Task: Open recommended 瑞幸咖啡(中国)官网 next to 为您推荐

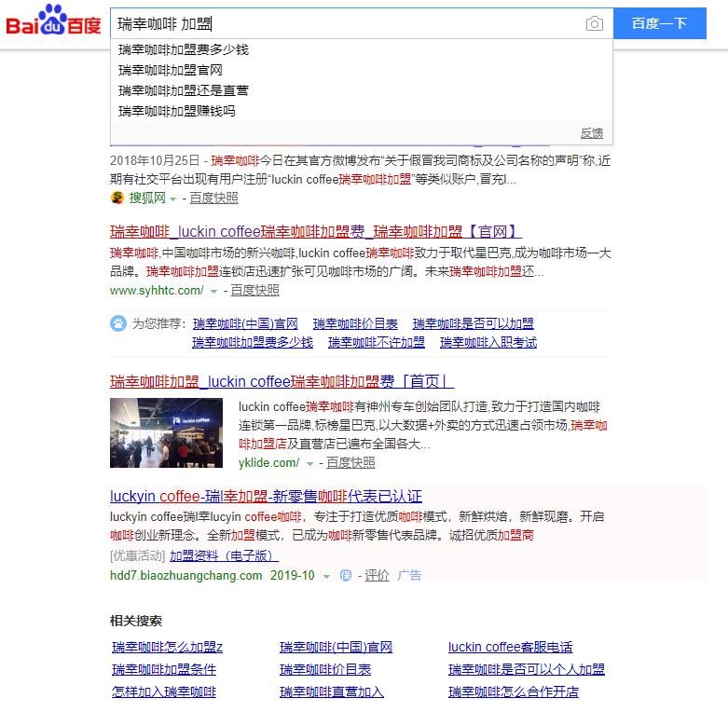Action: [245, 323]
